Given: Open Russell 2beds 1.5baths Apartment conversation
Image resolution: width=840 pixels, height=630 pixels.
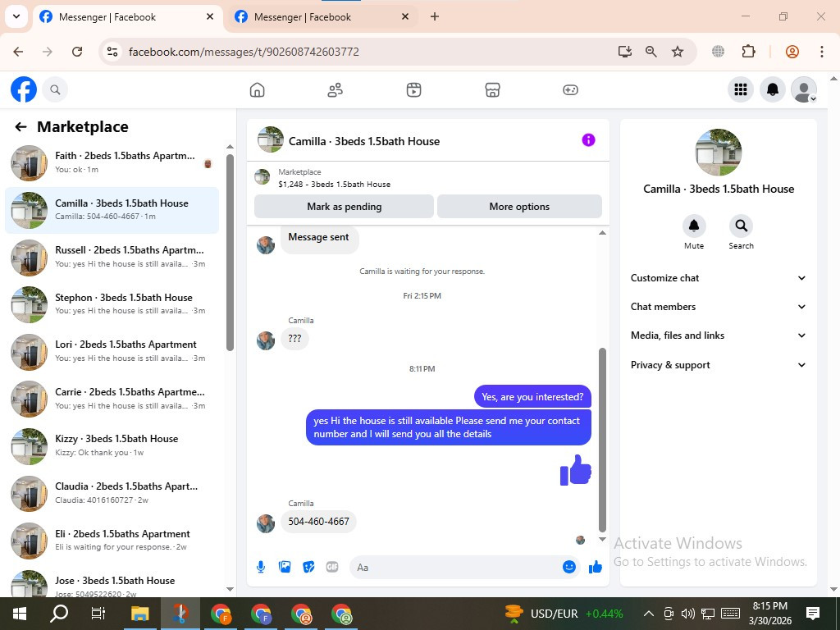Looking at the screenshot, I should coord(112,257).
